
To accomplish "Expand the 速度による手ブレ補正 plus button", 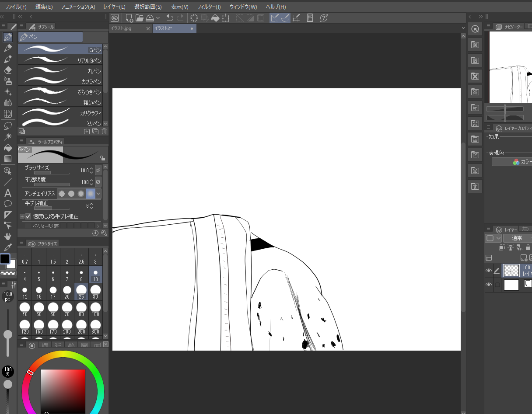I will click(22, 216).
